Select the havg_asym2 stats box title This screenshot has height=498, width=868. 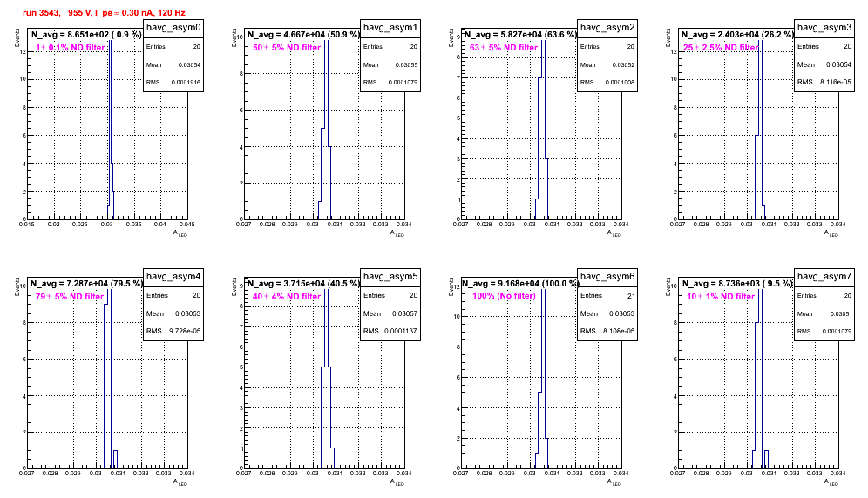click(607, 28)
